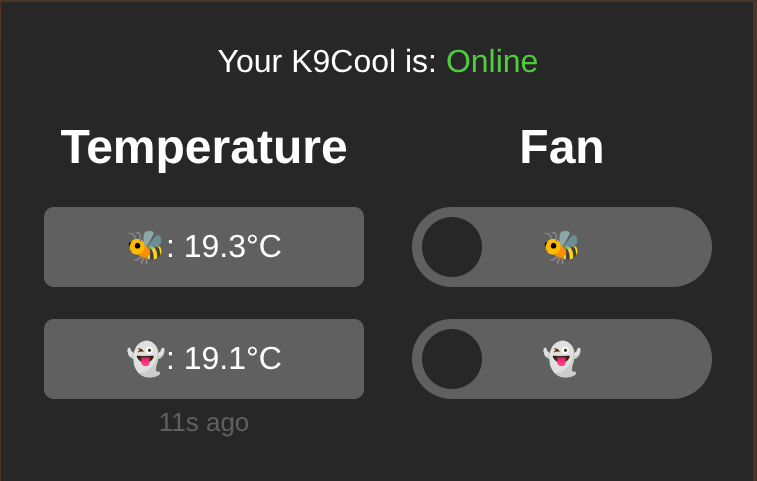Click the "Your K9Cool is:" label
757x481 pixels.
click(x=327, y=61)
